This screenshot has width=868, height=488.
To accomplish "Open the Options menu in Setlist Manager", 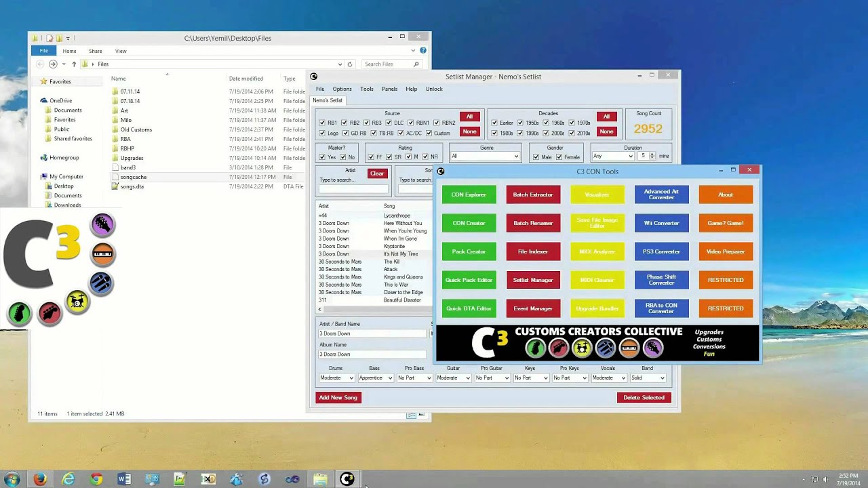I will [342, 89].
